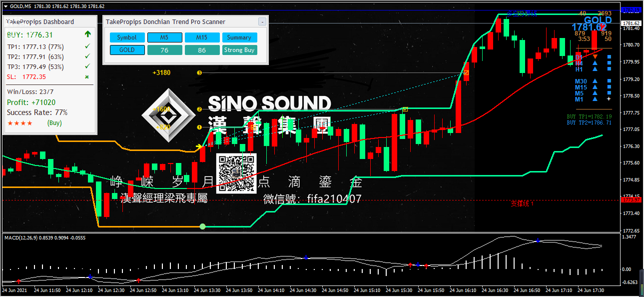This screenshot has height=297, width=644.
Task: Click the M30 blue up-arrow indicator
Action: pyautogui.click(x=595, y=81)
